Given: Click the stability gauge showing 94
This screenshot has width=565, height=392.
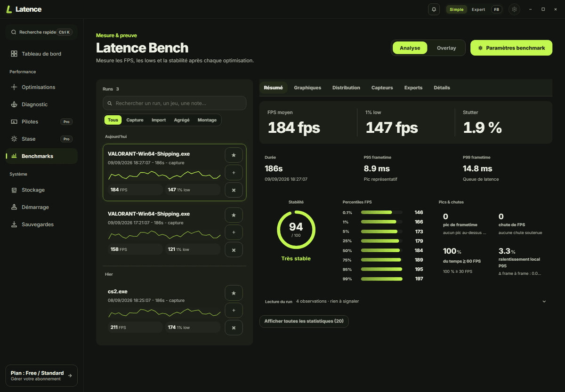Looking at the screenshot, I should click(296, 229).
